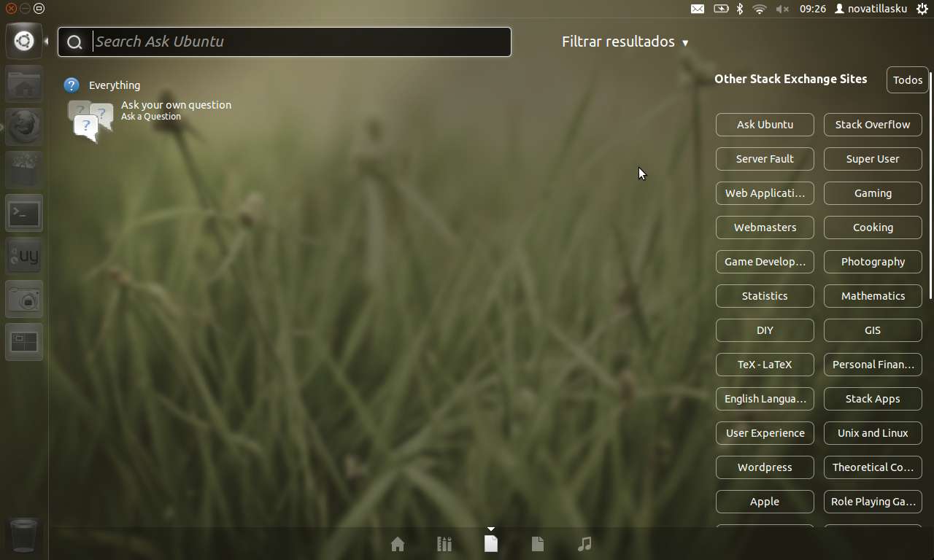Click the Everything category label

tap(115, 85)
